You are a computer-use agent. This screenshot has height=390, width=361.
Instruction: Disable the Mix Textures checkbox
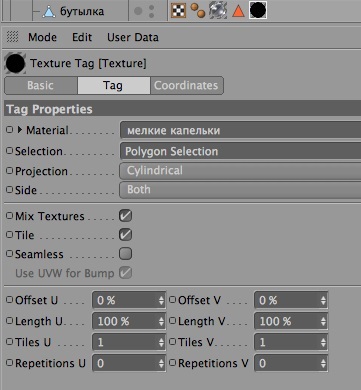tap(125, 216)
